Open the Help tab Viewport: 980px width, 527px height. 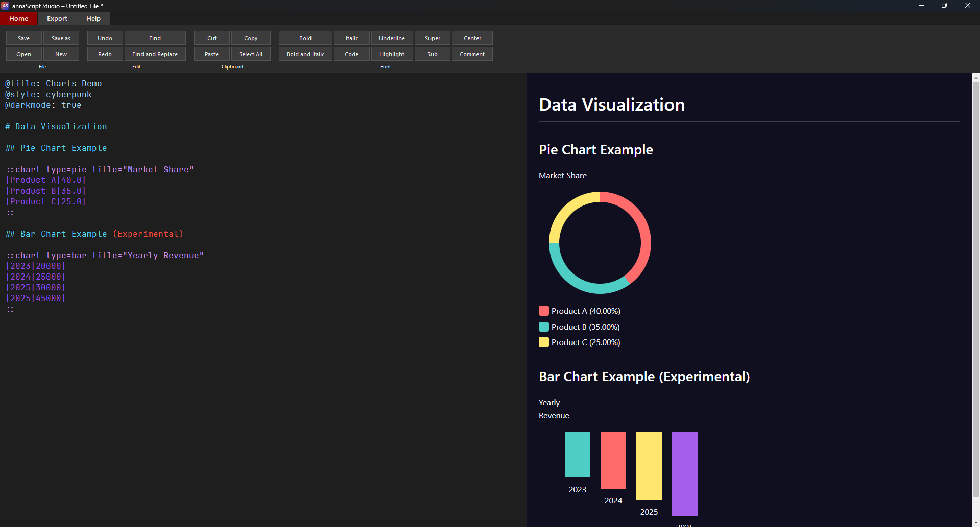(93, 18)
